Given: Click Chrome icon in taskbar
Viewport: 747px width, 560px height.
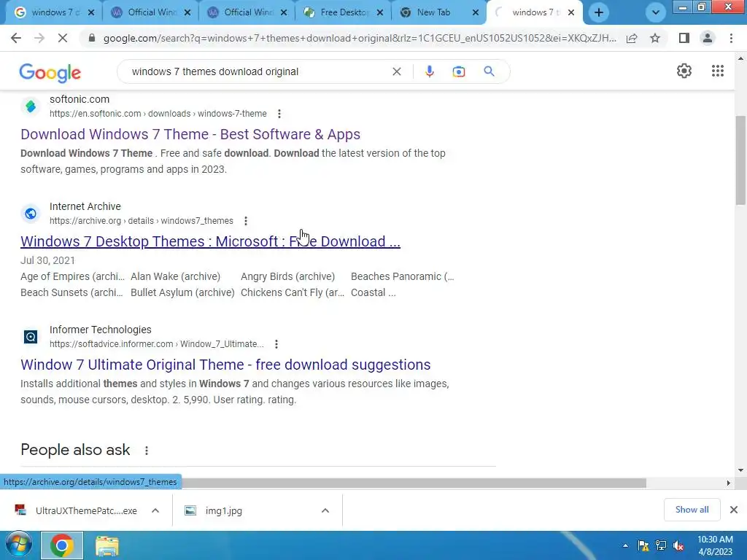Looking at the screenshot, I should click(62, 545).
